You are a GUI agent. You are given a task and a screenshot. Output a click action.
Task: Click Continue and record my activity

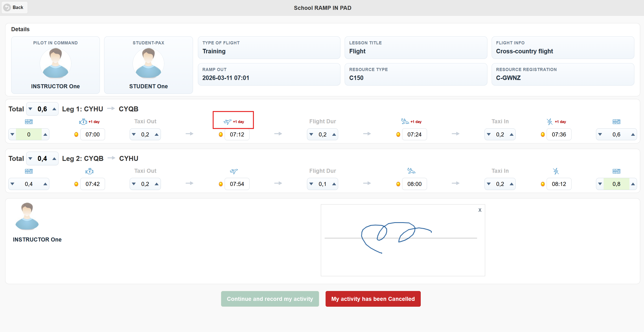pyautogui.click(x=270, y=299)
